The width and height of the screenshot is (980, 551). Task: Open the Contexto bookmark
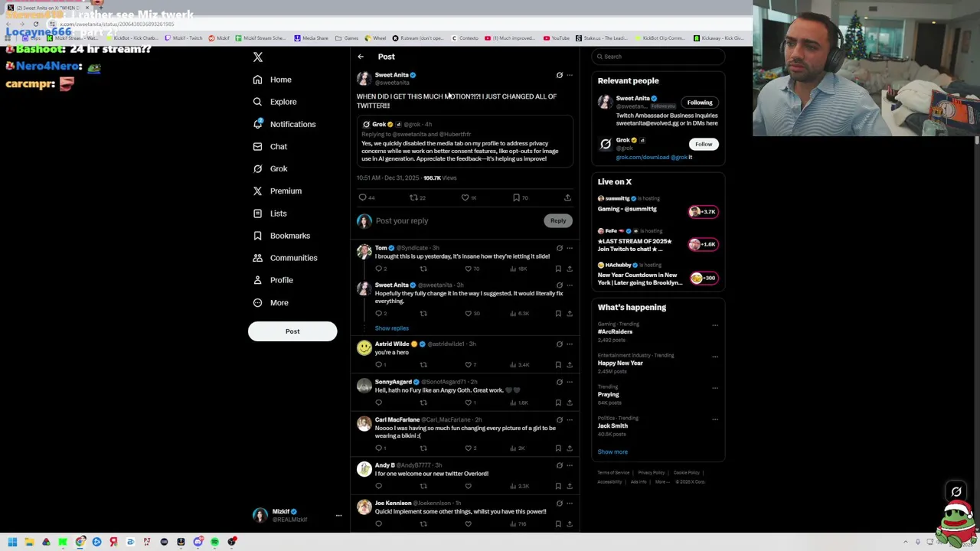pyautogui.click(x=465, y=37)
